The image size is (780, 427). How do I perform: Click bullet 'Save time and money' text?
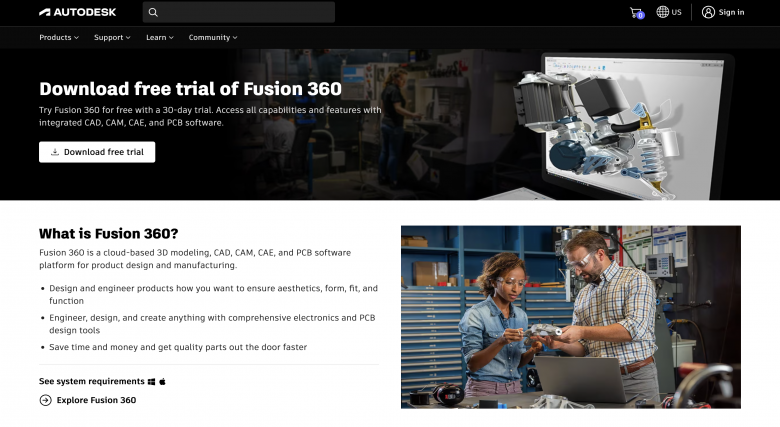click(x=178, y=347)
